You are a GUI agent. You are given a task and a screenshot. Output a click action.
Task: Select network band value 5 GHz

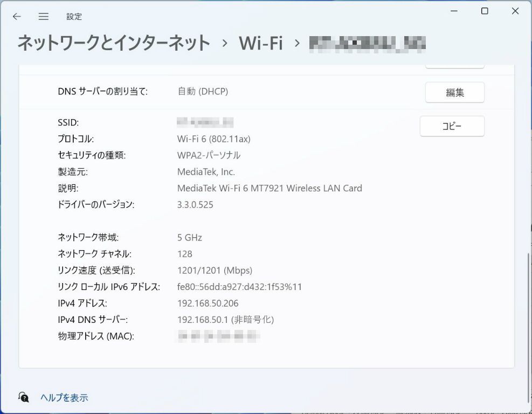189,238
